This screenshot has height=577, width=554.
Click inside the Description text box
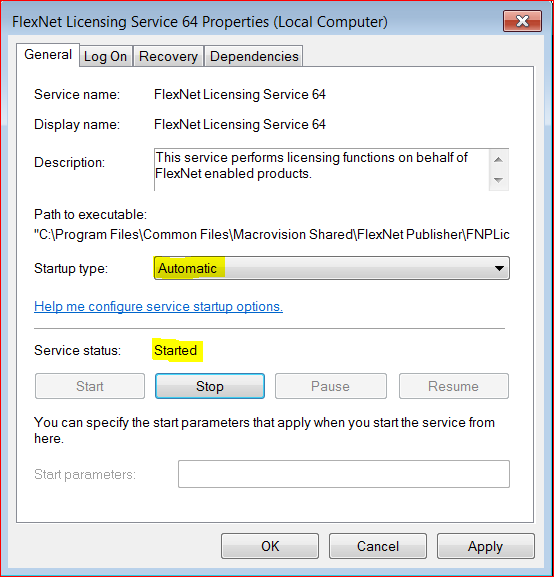pyautogui.click(x=321, y=169)
